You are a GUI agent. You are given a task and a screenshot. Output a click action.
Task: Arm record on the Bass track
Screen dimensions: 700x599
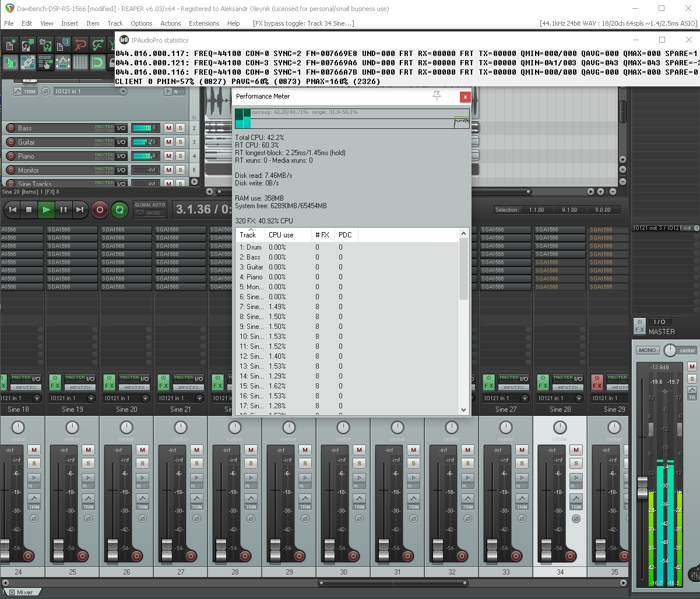tap(10, 128)
